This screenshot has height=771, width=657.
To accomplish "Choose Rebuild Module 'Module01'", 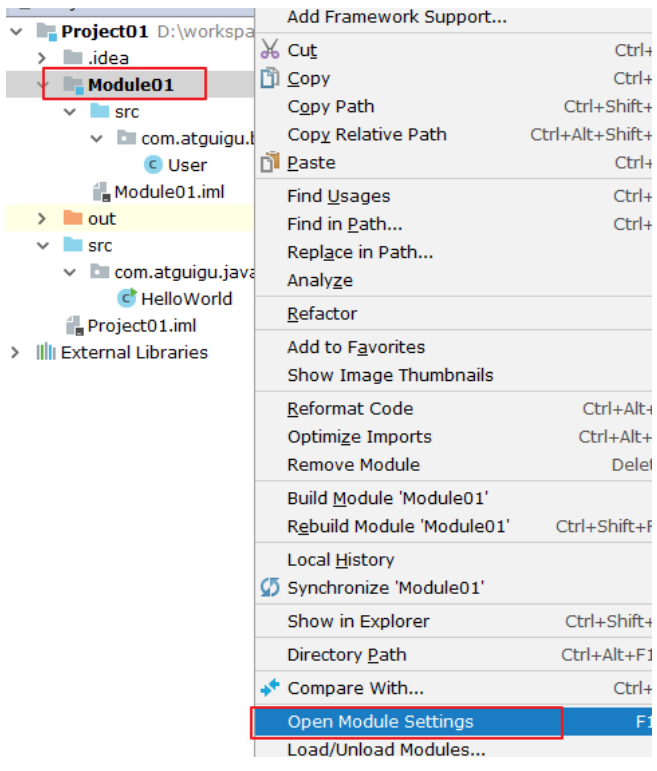I will pos(453,526).
